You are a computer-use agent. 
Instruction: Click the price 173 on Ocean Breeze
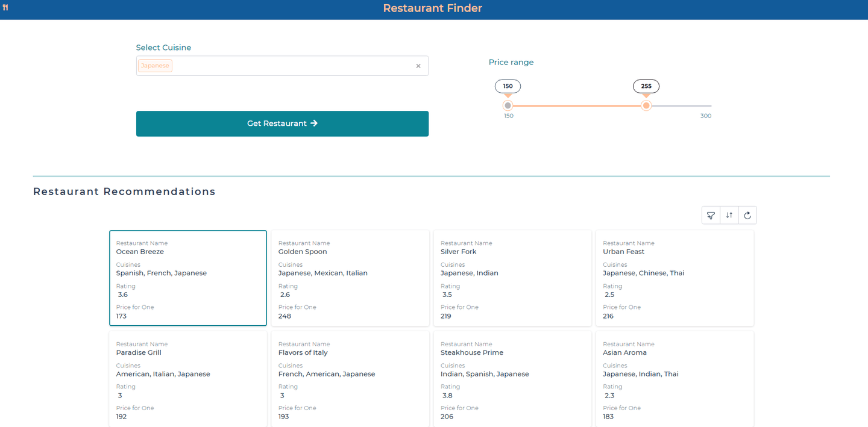(121, 316)
